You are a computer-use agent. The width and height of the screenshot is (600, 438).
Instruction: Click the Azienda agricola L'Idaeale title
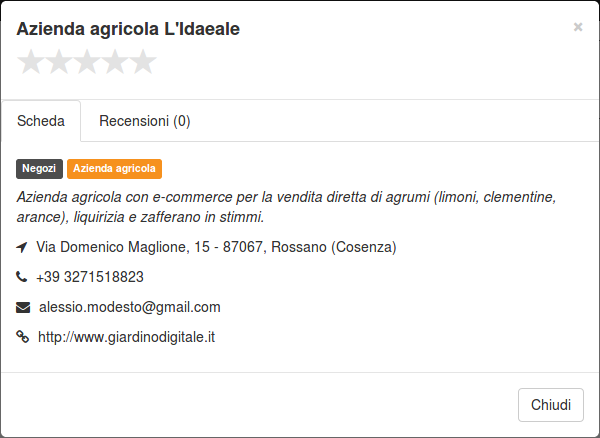pos(128,29)
